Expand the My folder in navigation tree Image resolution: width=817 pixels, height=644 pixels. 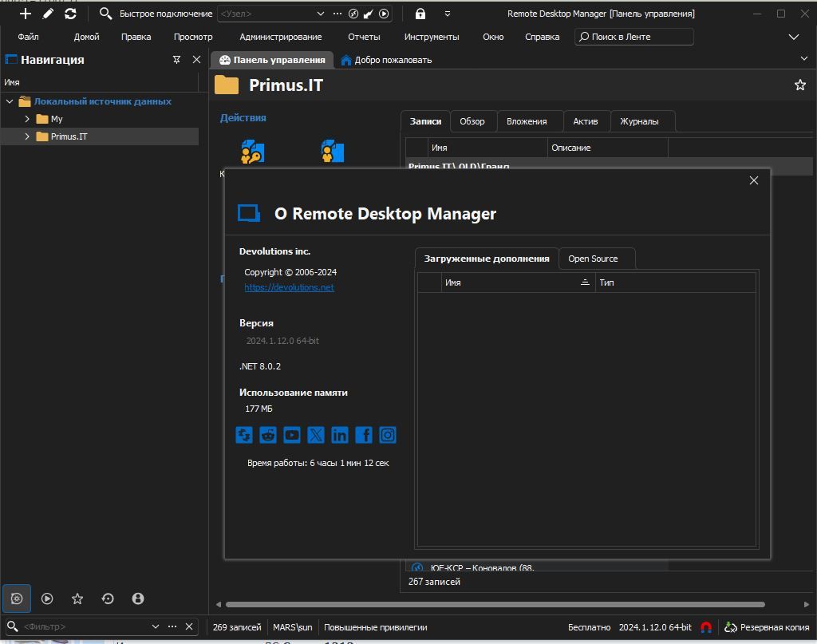click(x=27, y=119)
